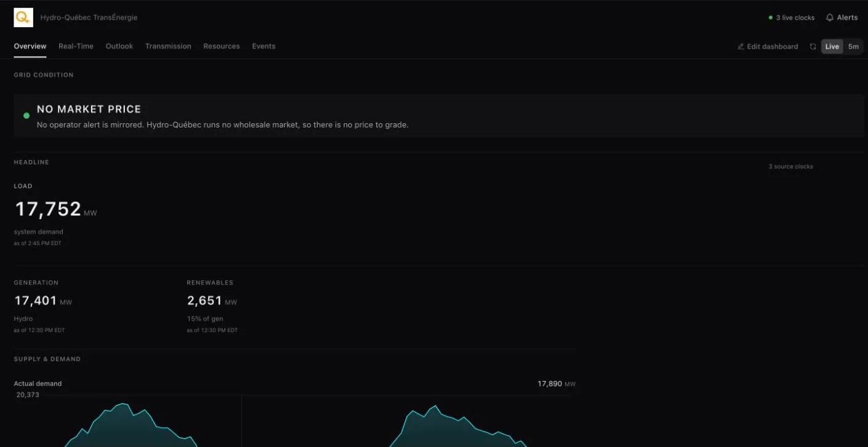
Task: Switch refresh interval to 5m
Action: pos(853,47)
